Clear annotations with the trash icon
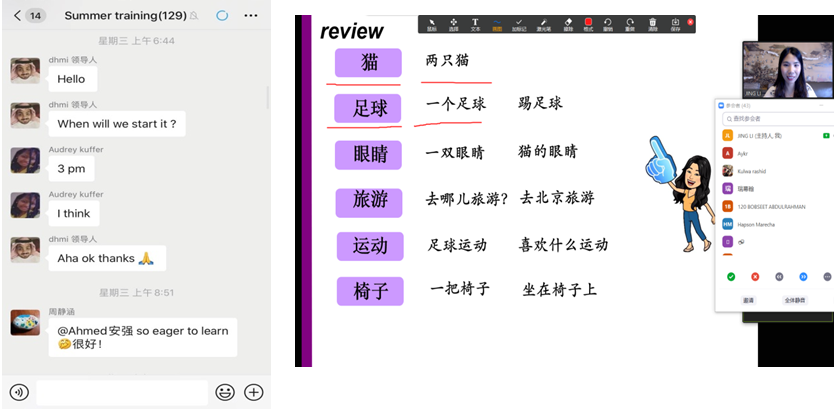 (x=653, y=22)
